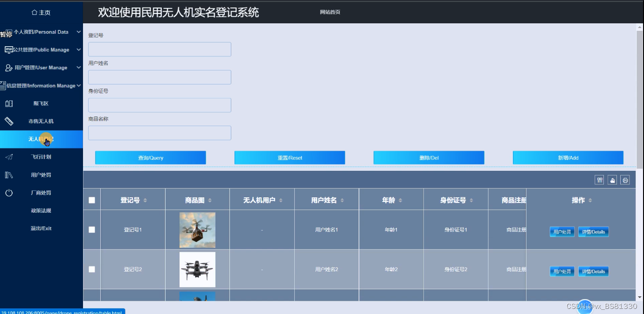Expand the 信息管理/Information Manage chevron
Image resolution: width=644 pixels, height=314 pixels.
coord(79,85)
